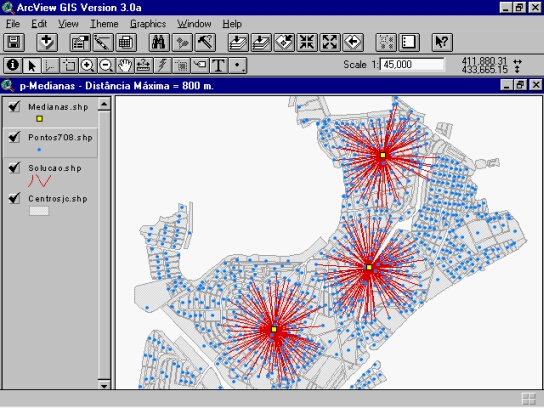The image size is (544, 408).
Task: Toggle the Pontos708.shp theme visibility
Action: click(x=14, y=137)
